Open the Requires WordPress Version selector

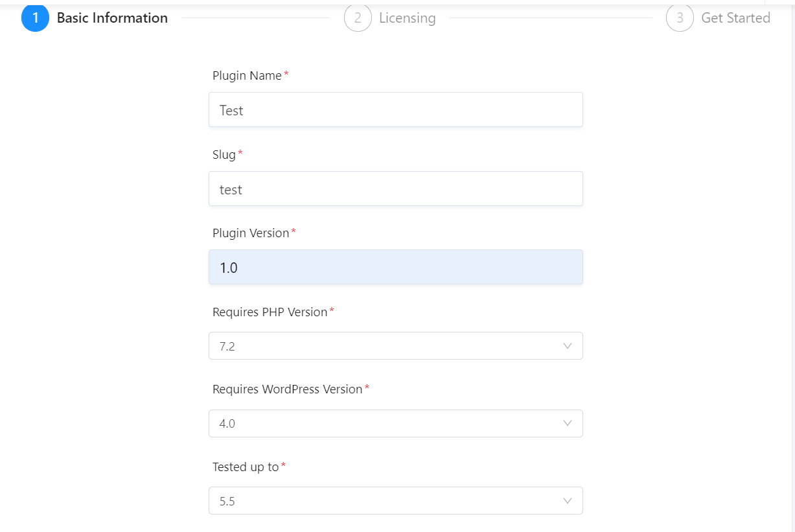pos(395,423)
